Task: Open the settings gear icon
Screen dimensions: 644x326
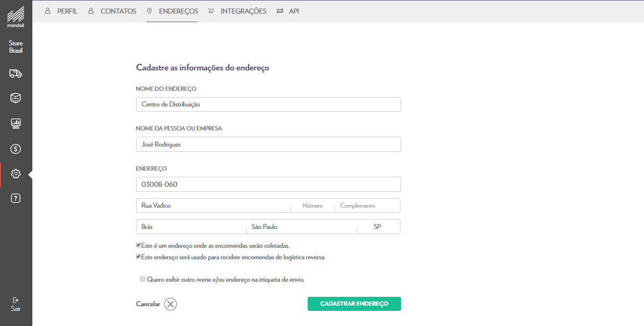Action: click(x=16, y=174)
